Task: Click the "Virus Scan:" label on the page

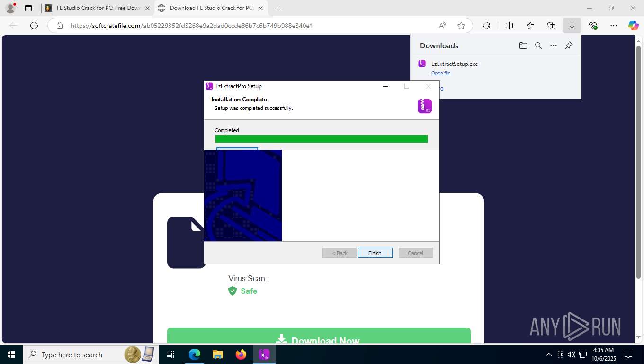Action: (248, 278)
